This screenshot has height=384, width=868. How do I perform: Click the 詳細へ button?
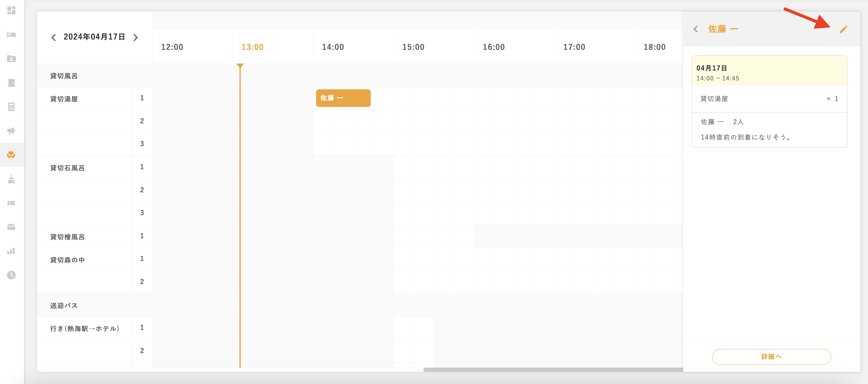(771, 357)
